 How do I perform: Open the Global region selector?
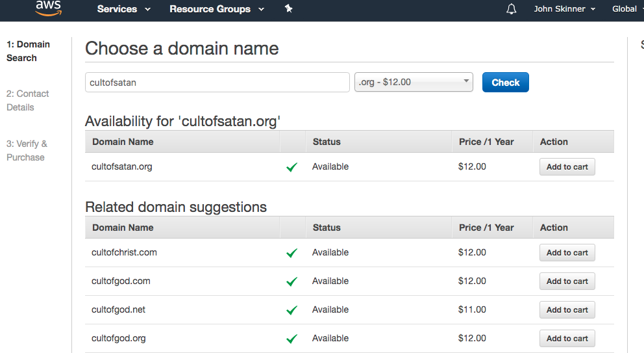(627, 9)
